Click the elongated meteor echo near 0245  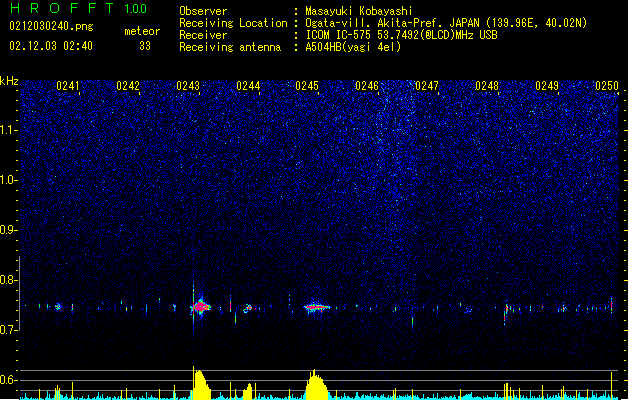tap(317, 308)
